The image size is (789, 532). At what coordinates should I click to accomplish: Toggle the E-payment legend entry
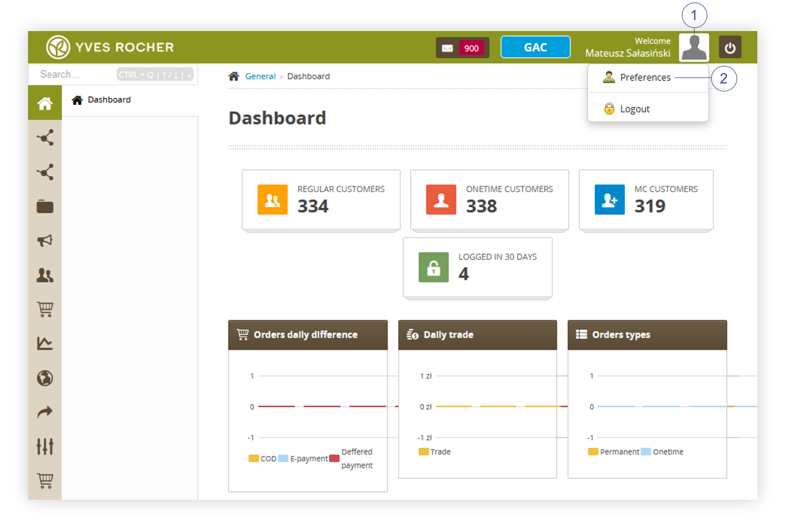point(303,458)
